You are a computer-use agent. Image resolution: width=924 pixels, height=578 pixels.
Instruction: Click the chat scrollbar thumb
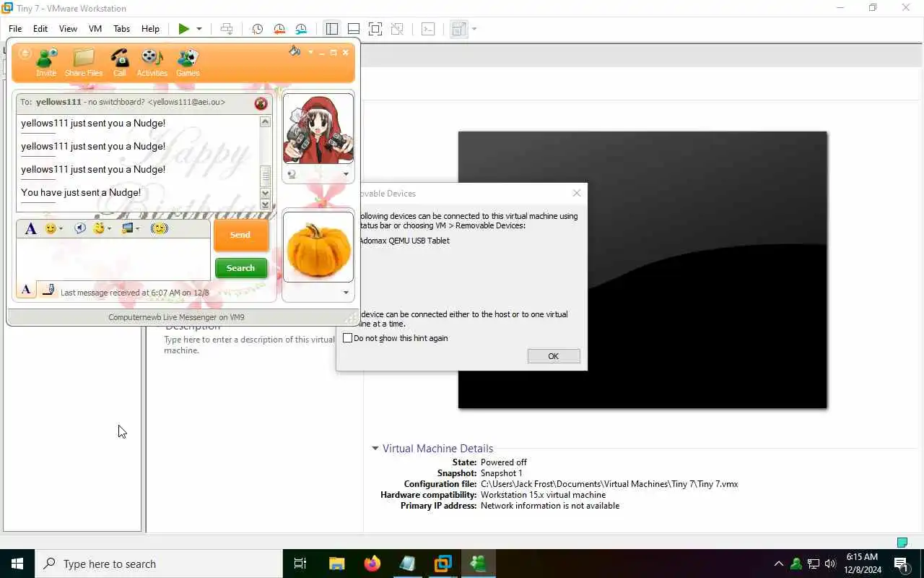click(265, 176)
